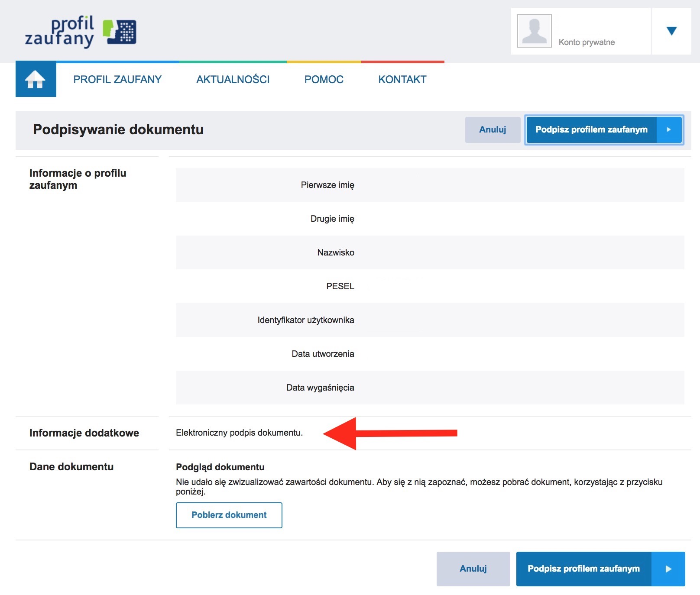Click the Data utworzenia label

(x=323, y=354)
